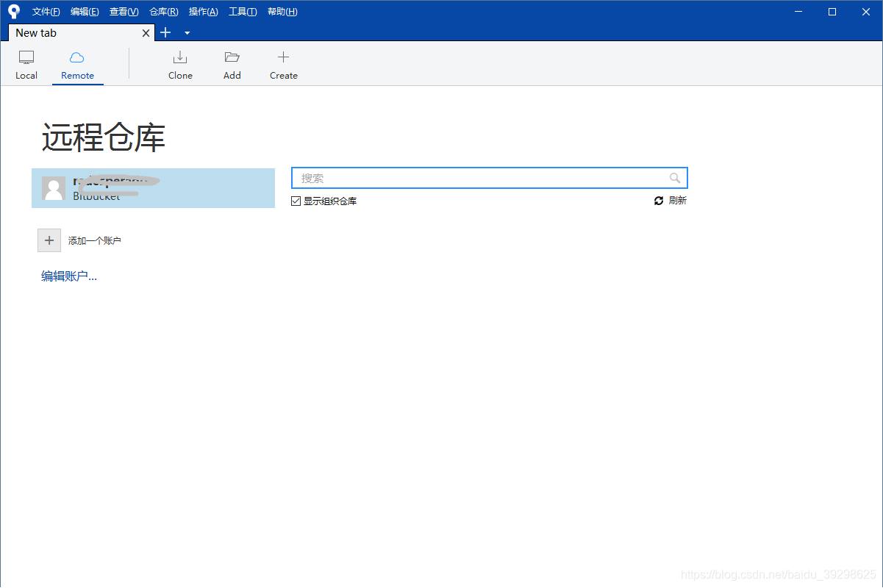Open the 工具(T) menu

tap(243, 12)
